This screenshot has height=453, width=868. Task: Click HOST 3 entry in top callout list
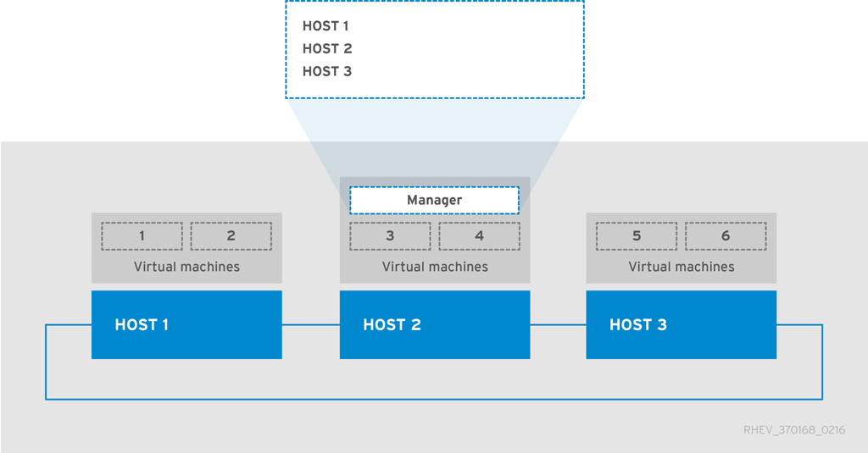point(327,72)
